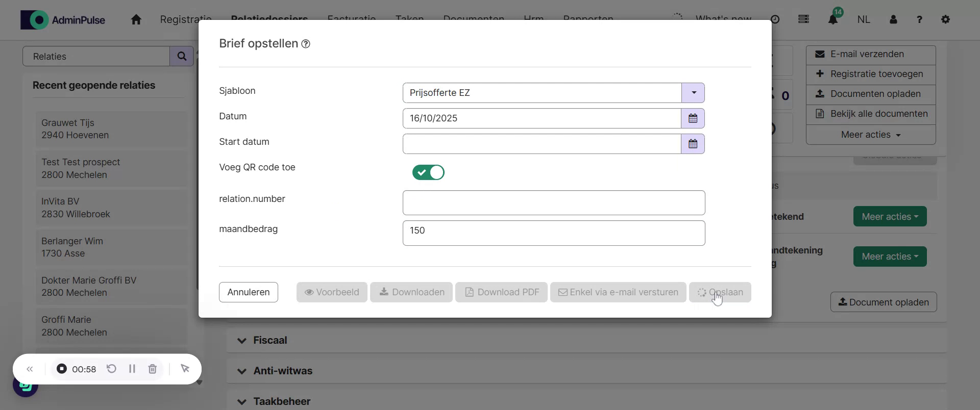The image size is (980, 410).
Task: Click Documenten opladen action
Action: coord(871,94)
